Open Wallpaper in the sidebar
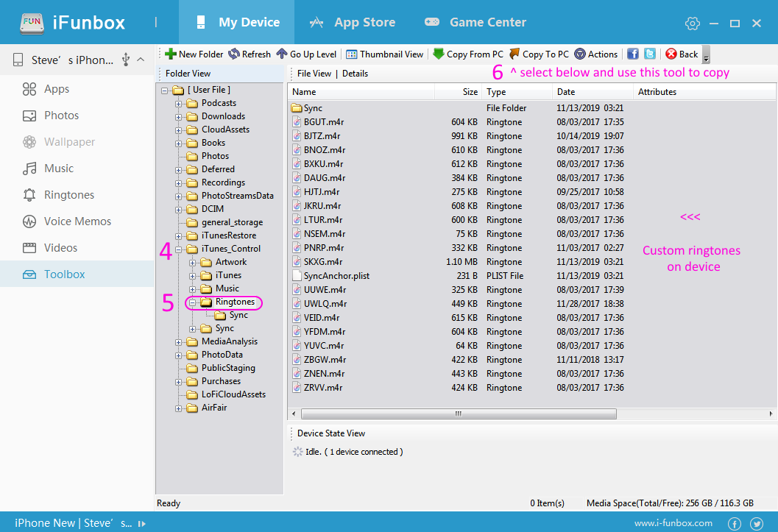The image size is (778, 532). tap(77, 142)
